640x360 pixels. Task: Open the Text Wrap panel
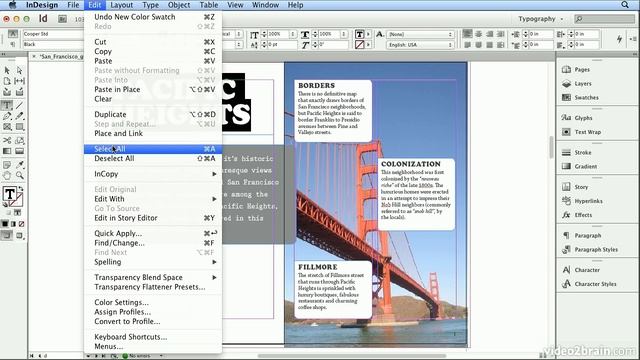[588, 132]
